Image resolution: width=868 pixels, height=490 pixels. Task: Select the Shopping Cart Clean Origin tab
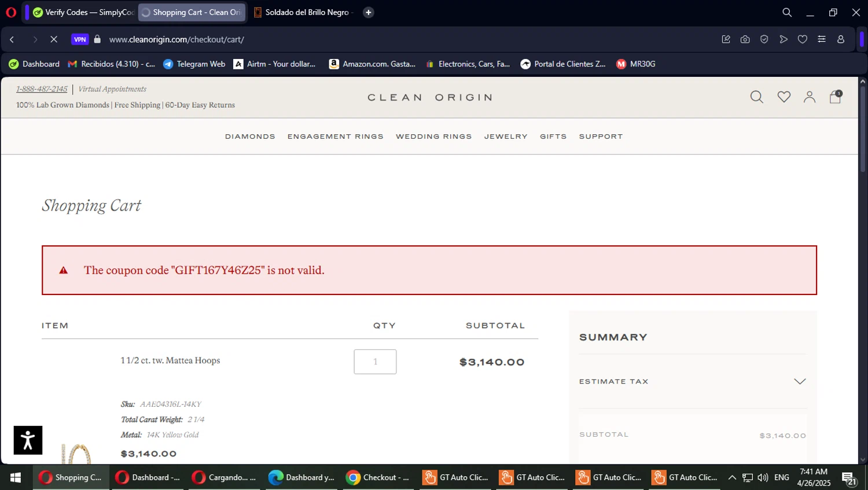pyautogui.click(x=192, y=12)
